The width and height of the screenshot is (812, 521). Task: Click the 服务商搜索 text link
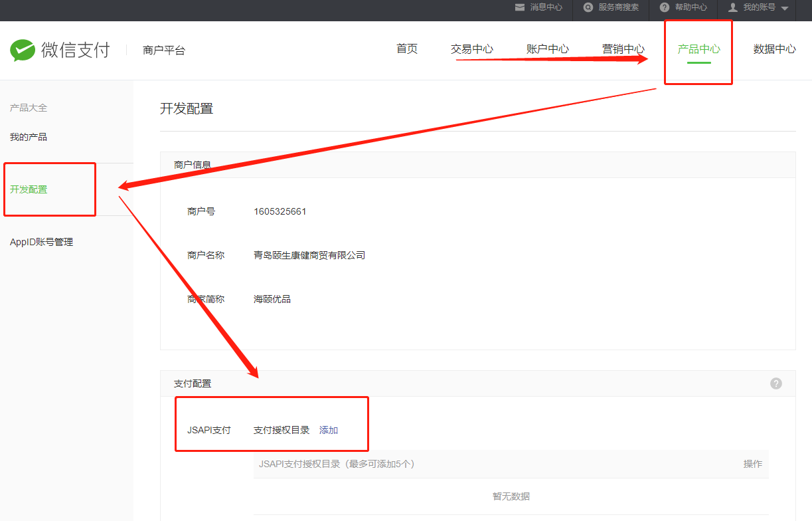(619, 7)
